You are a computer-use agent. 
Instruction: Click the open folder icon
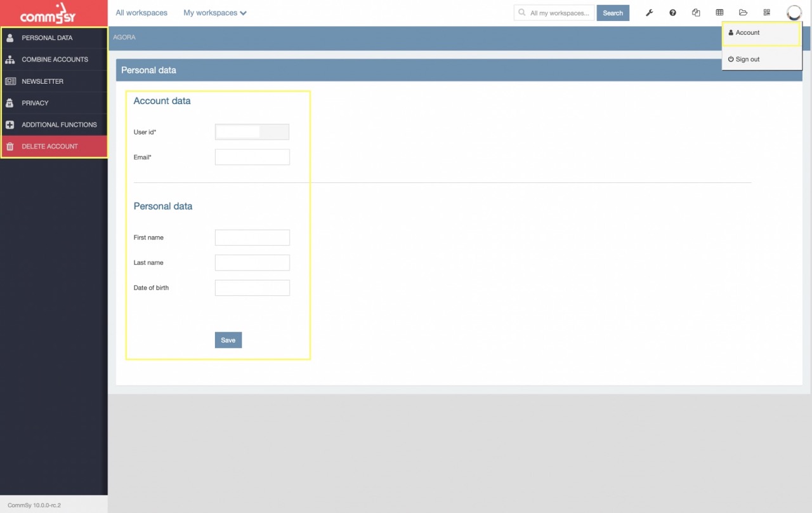(x=743, y=13)
